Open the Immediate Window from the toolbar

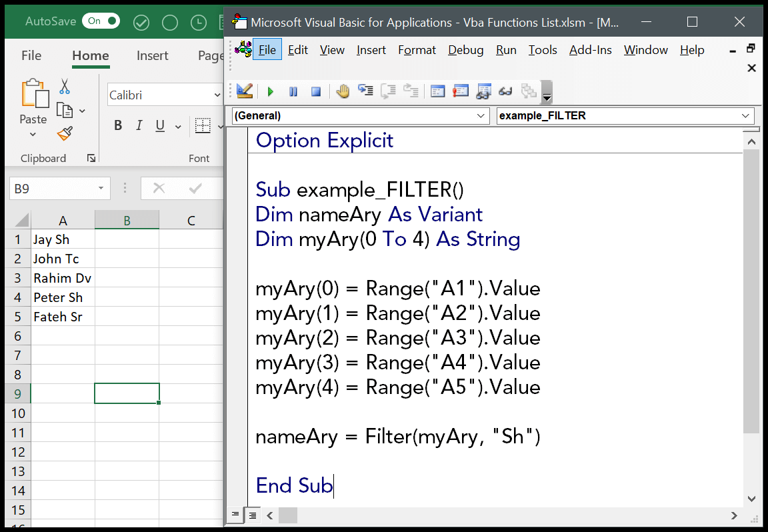(x=461, y=91)
